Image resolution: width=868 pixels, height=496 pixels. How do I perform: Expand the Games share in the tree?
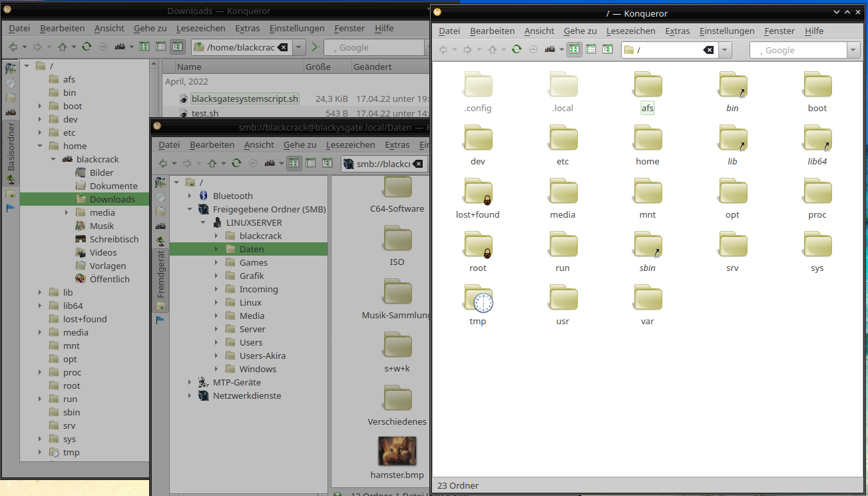pos(216,262)
